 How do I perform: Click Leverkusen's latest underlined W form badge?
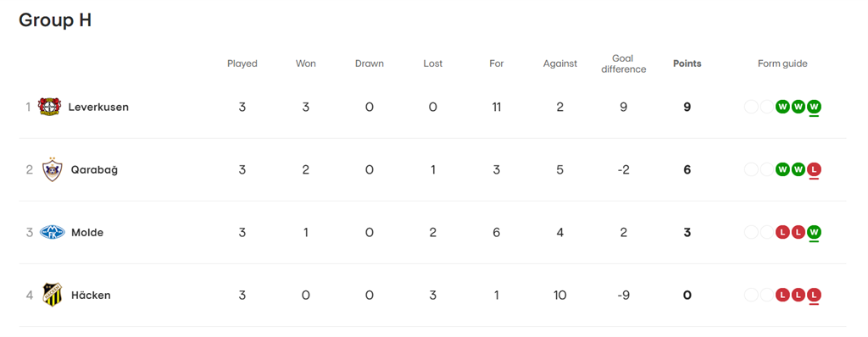(x=814, y=106)
